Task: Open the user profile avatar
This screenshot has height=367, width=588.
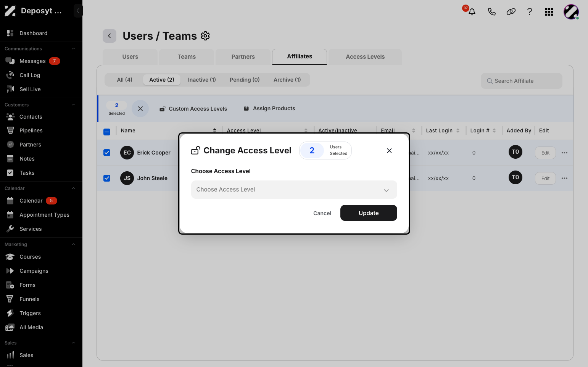Action: pos(571,12)
